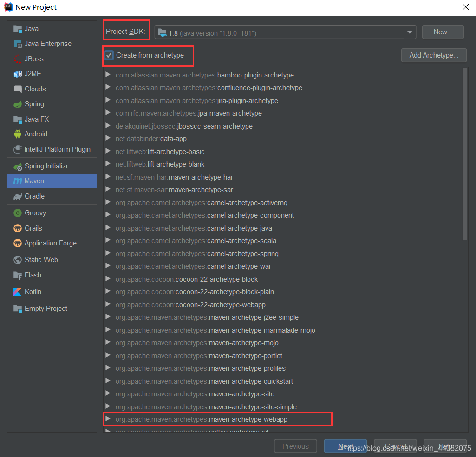Click the Clouds icon
This screenshot has width=476, height=457.
click(x=18, y=89)
